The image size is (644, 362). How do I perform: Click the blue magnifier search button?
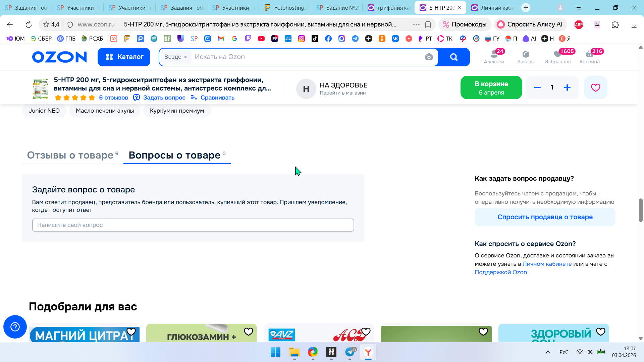point(453,57)
